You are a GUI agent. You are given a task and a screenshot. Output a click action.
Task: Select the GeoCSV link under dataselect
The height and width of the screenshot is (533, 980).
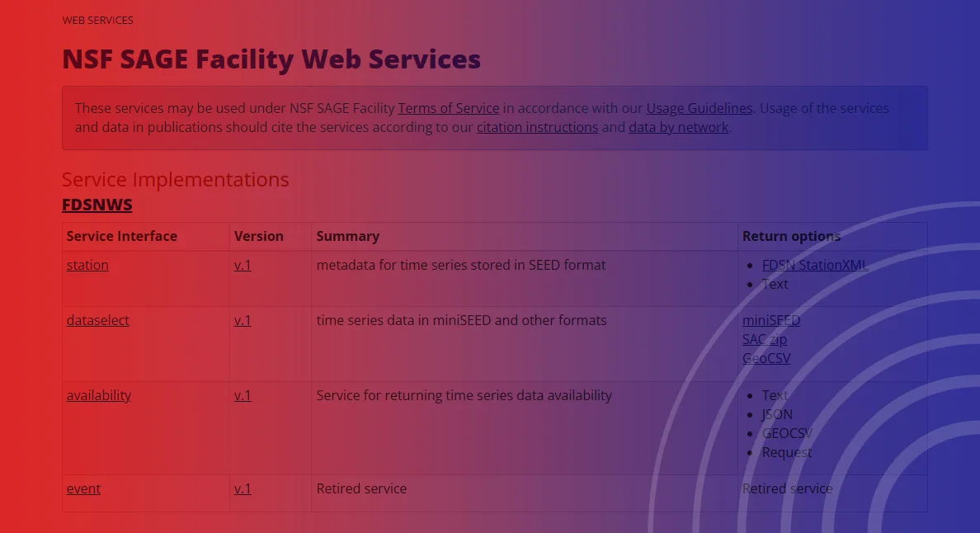pyautogui.click(x=766, y=358)
